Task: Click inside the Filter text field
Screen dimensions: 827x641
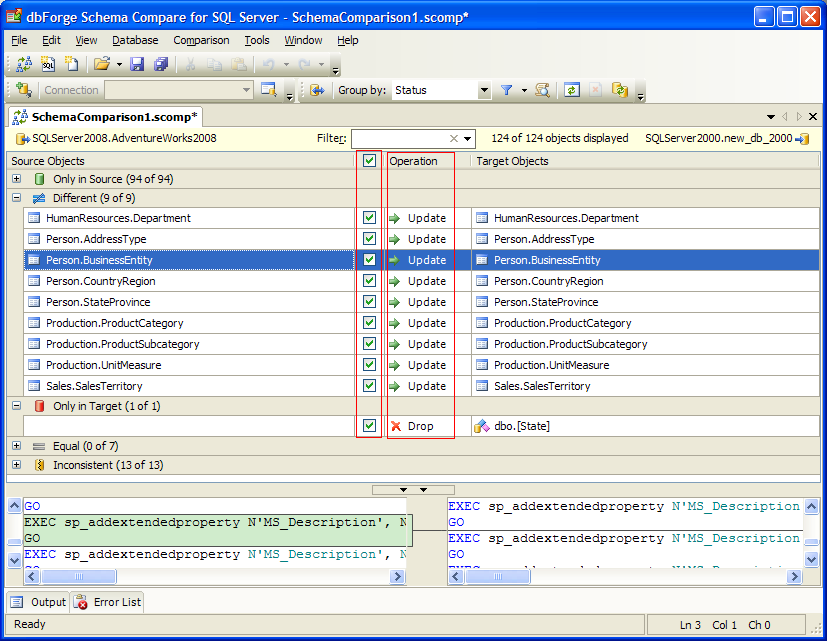Action: click(400, 139)
